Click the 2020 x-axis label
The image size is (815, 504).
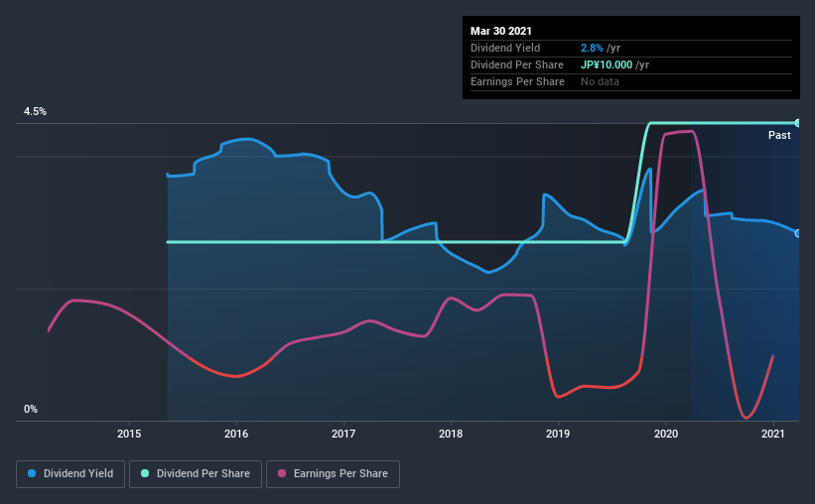(666, 434)
